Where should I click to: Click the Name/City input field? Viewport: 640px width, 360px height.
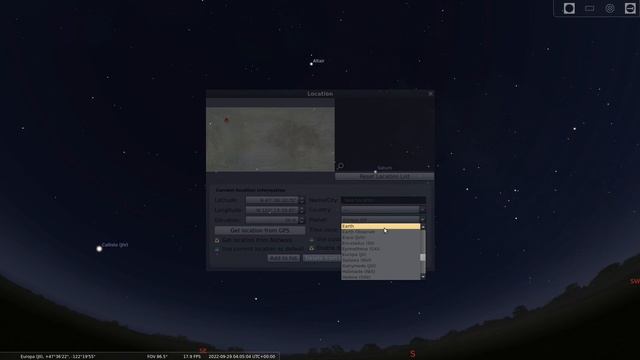click(x=383, y=200)
